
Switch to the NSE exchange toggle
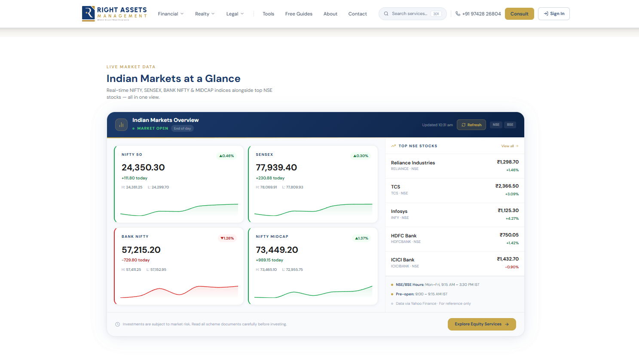click(496, 124)
